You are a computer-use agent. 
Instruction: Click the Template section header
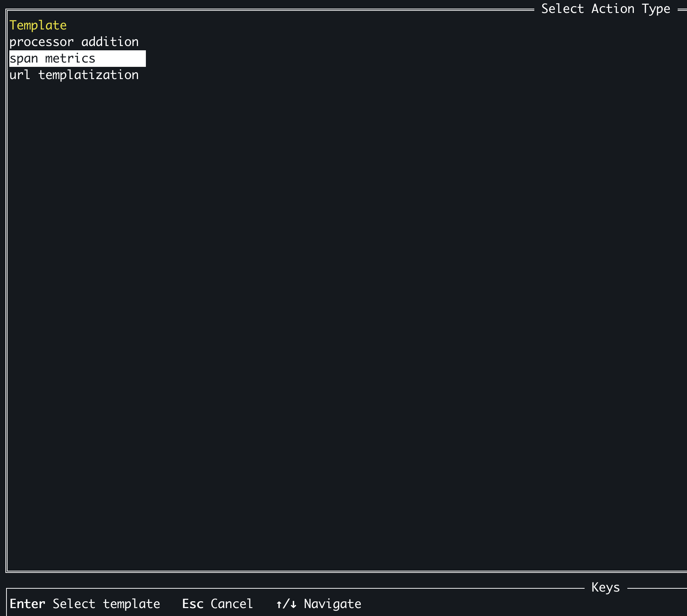point(38,25)
